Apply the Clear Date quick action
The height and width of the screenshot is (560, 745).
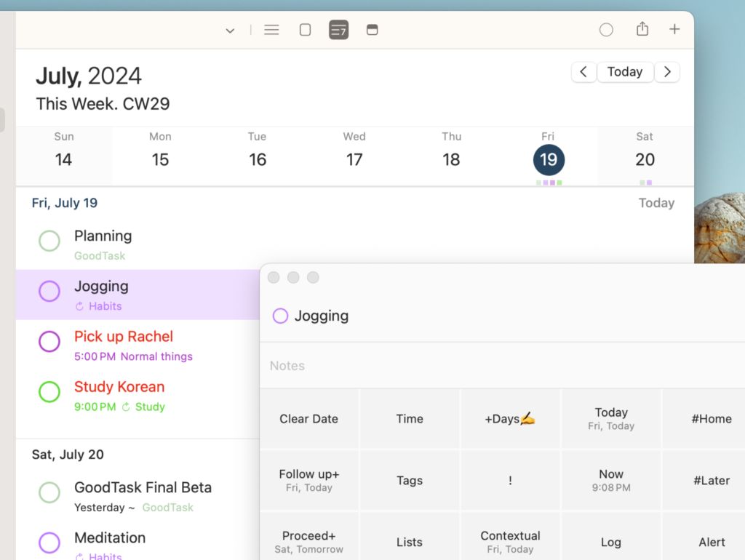pos(308,419)
